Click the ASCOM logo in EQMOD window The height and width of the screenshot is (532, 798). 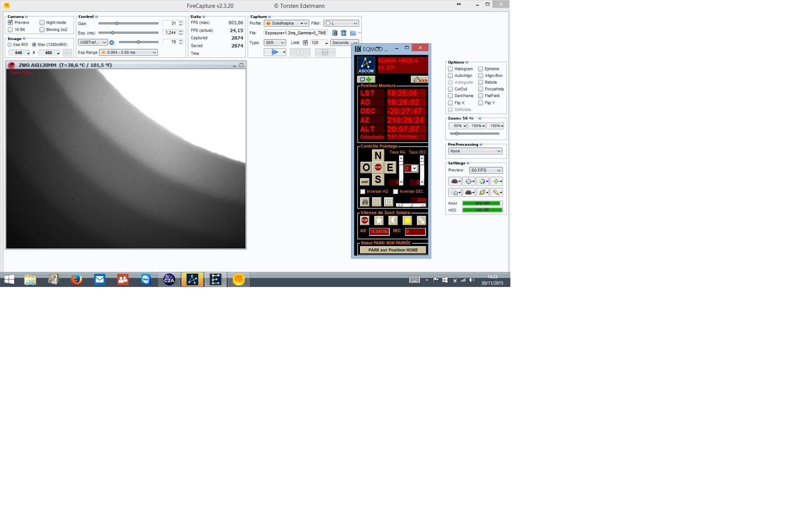366,65
